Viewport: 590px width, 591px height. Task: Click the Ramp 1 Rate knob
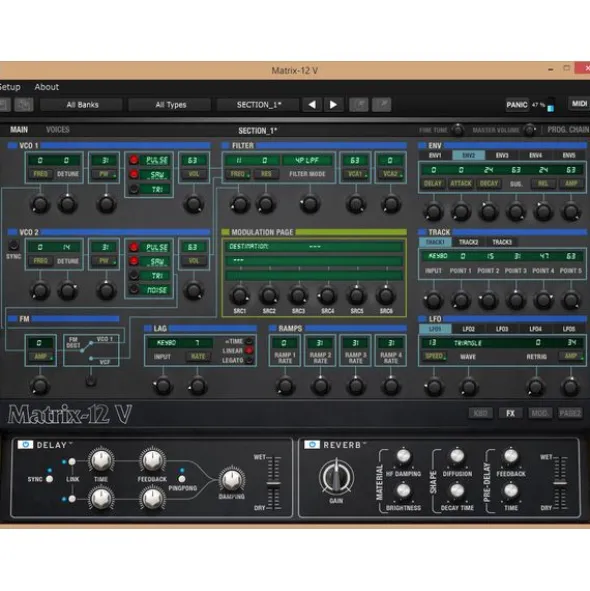coord(285,386)
